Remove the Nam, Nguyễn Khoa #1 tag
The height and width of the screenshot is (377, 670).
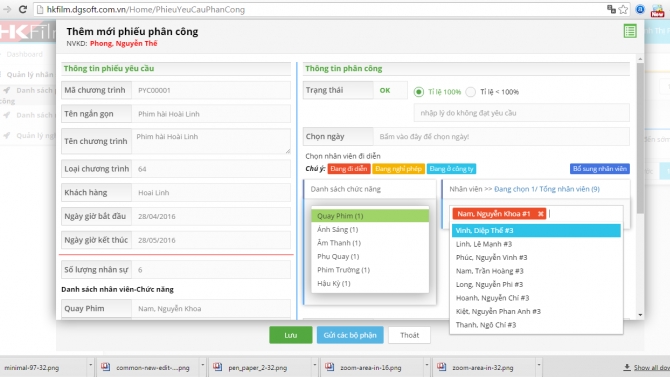point(541,214)
